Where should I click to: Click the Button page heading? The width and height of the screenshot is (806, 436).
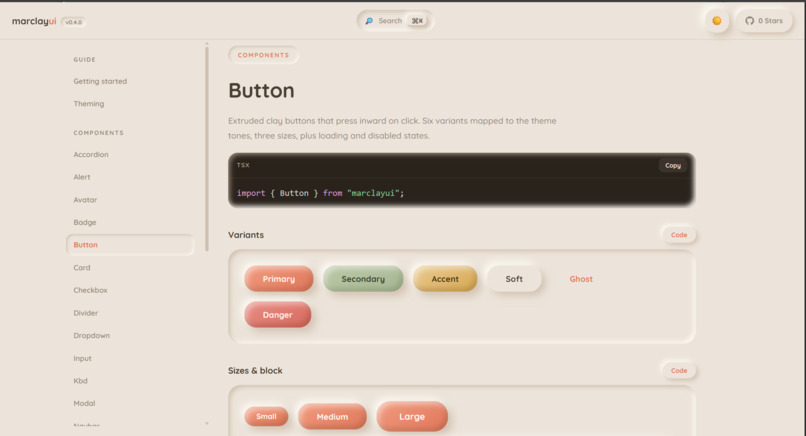coord(262,90)
